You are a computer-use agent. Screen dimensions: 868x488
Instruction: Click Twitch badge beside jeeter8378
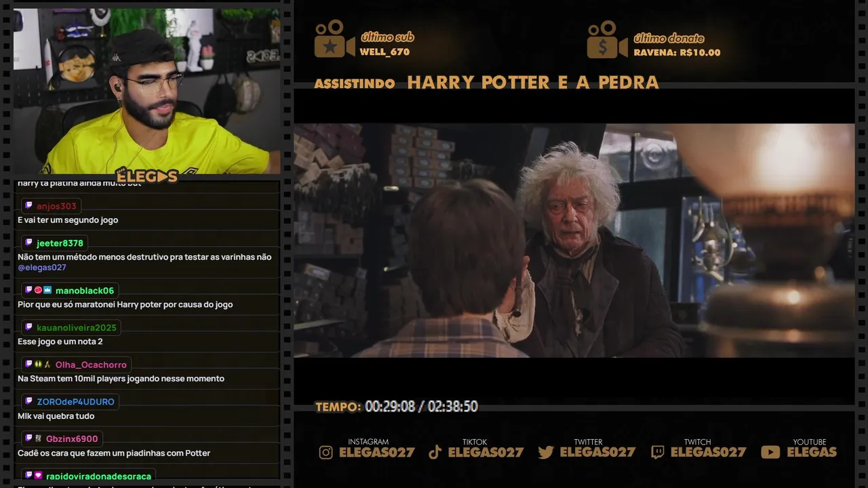[x=29, y=243]
